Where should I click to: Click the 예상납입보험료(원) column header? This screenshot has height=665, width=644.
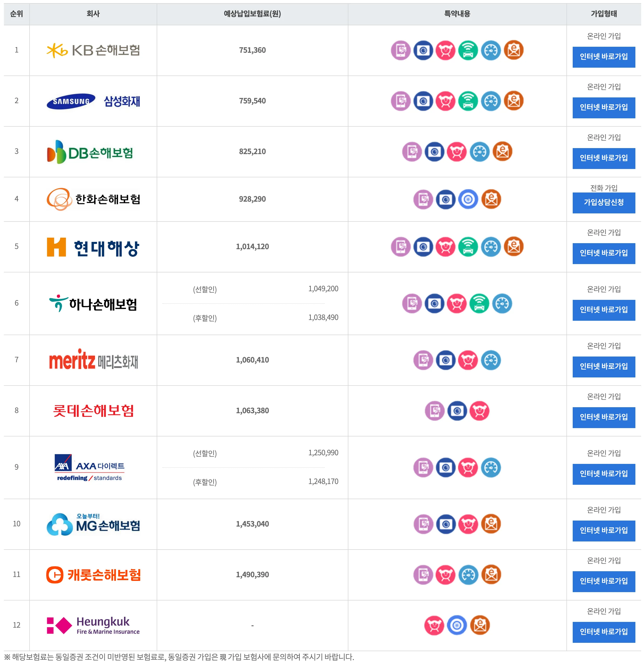[252, 14]
